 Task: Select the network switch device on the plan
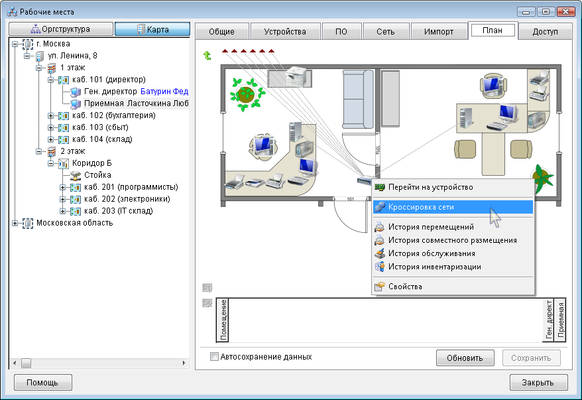click(x=364, y=181)
